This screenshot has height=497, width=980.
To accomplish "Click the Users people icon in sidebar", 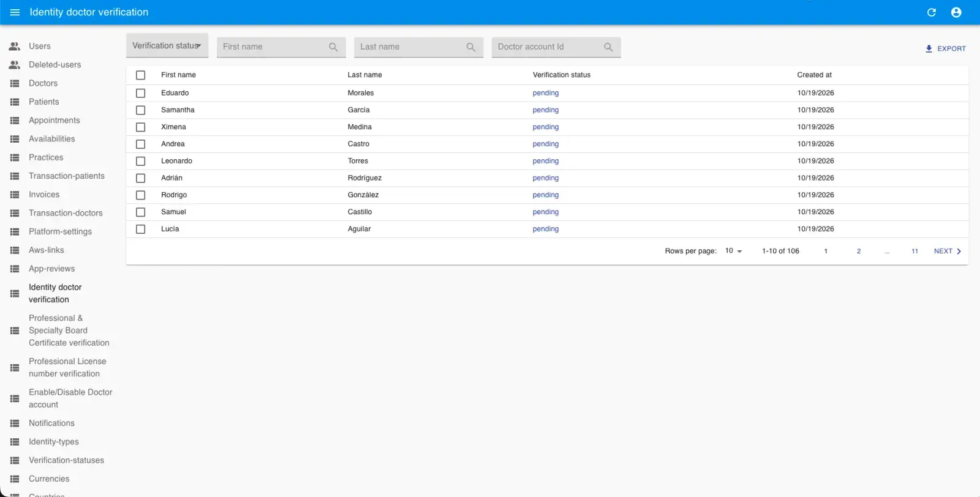I will click(15, 46).
